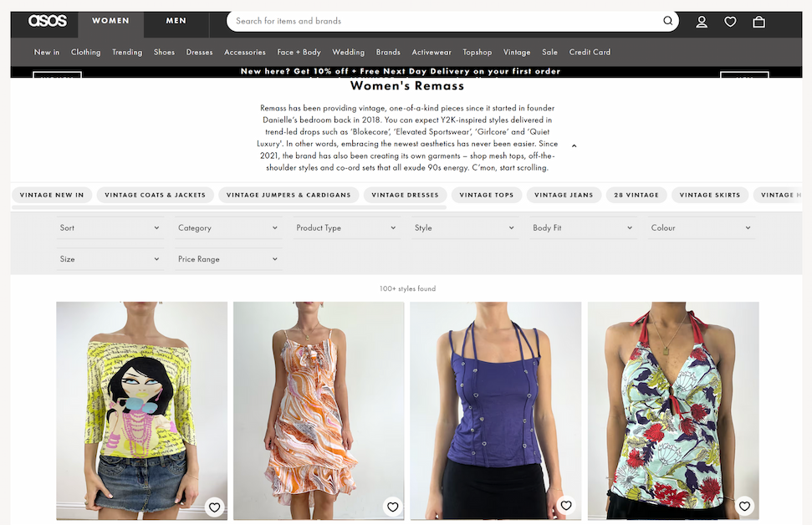812x525 pixels.
Task: Open the Clothing menu
Action: (x=86, y=53)
